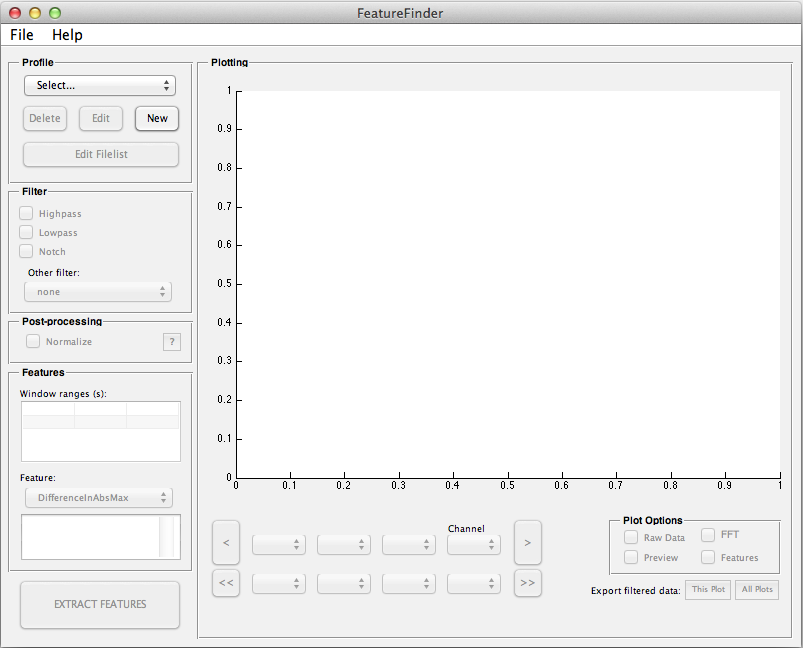Export filtered data for All Plots
This screenshot has height=648, width=803.
(x=757, y=590)
